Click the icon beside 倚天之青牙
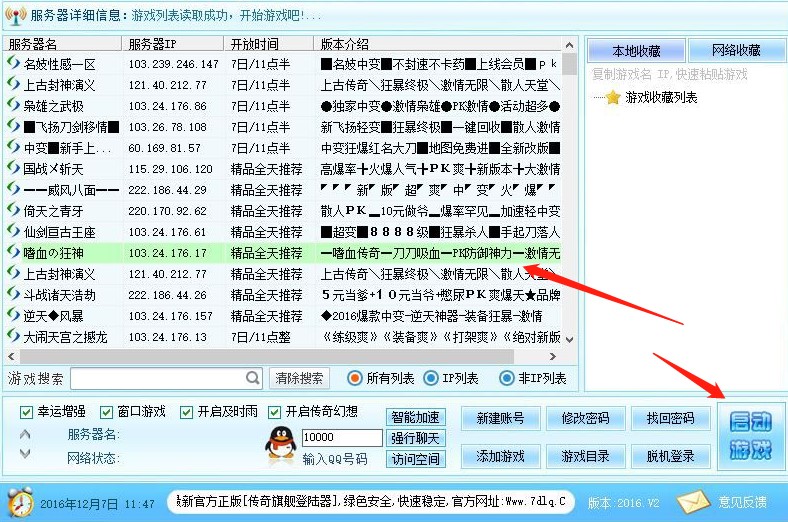 [x=13, y=210]
